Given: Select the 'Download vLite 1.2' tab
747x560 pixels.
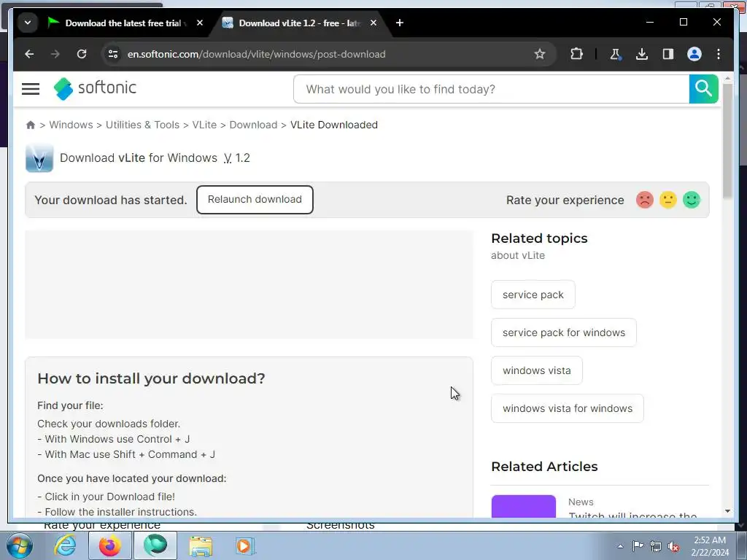Looking at the screenshot, I should click(x=299, y=23).
